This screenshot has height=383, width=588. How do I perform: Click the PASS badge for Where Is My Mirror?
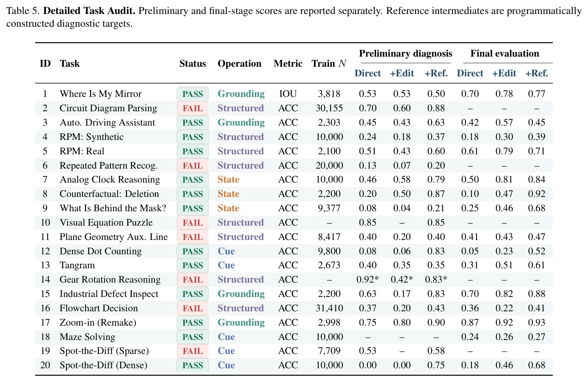coord(193,94)
